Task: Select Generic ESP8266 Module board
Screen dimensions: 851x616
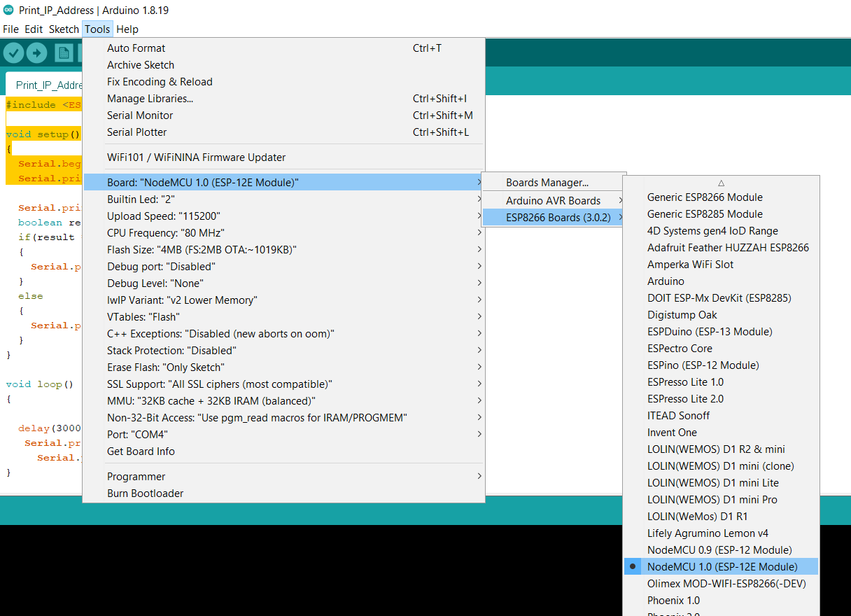Action: tap(721, 197)
